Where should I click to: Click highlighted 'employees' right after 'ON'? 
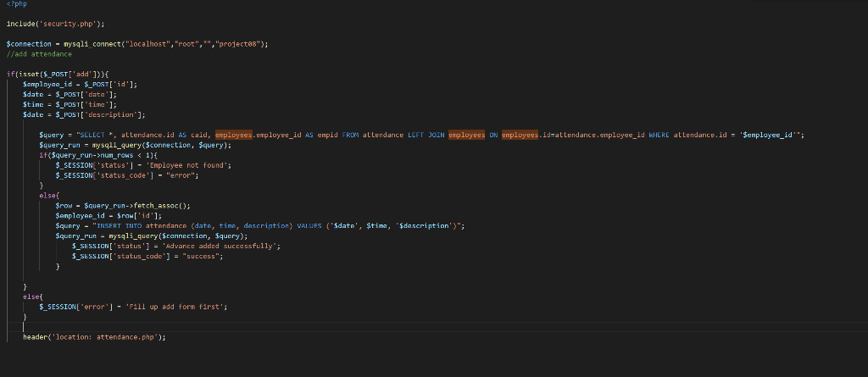(520, 135)
